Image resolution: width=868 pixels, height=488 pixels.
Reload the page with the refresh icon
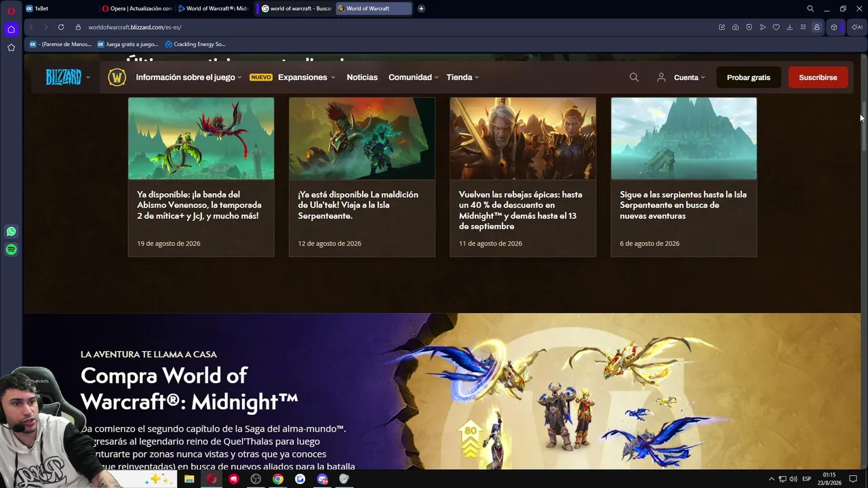pyautogui.click(x=61, y=27)
